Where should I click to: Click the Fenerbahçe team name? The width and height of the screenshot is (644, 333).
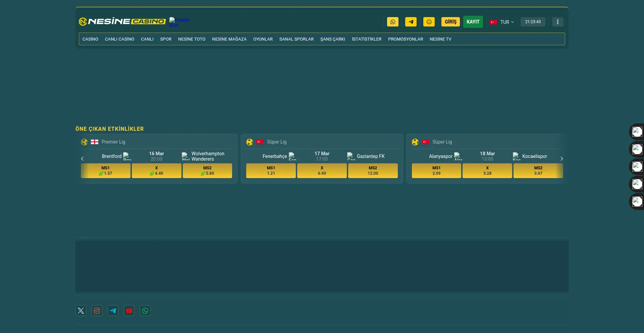click(x=275, y=156)
